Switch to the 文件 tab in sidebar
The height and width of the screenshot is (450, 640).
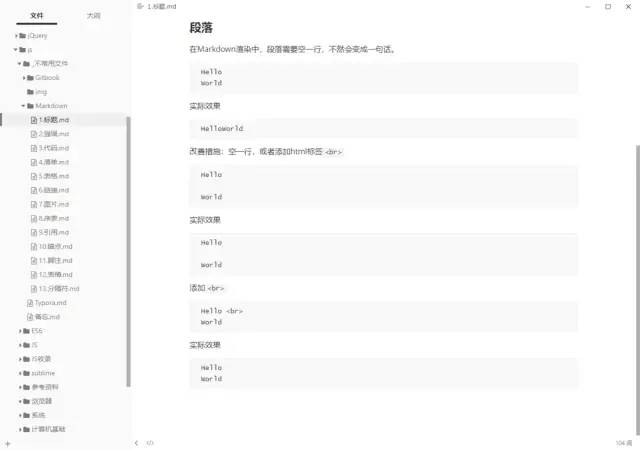point(36,16)
